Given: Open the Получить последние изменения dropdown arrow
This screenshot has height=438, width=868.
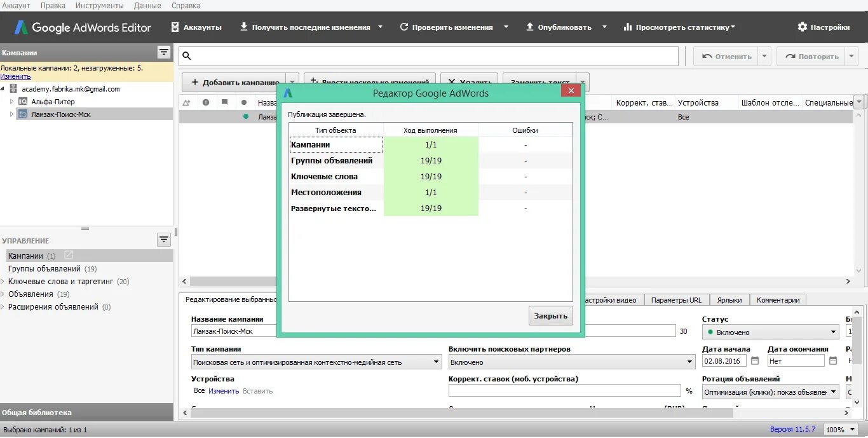Looking at the screenshot, I should click(x=380, y=27).
